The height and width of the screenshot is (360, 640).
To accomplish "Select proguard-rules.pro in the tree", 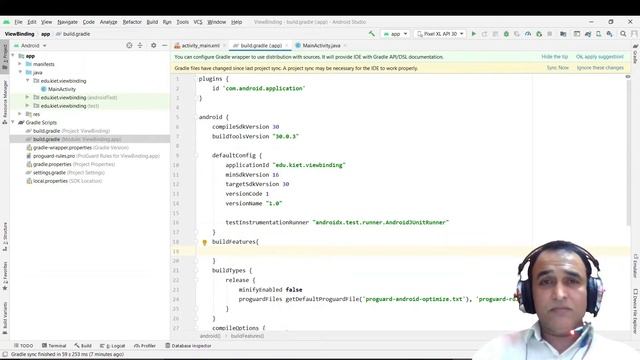I will coord(92,156).
